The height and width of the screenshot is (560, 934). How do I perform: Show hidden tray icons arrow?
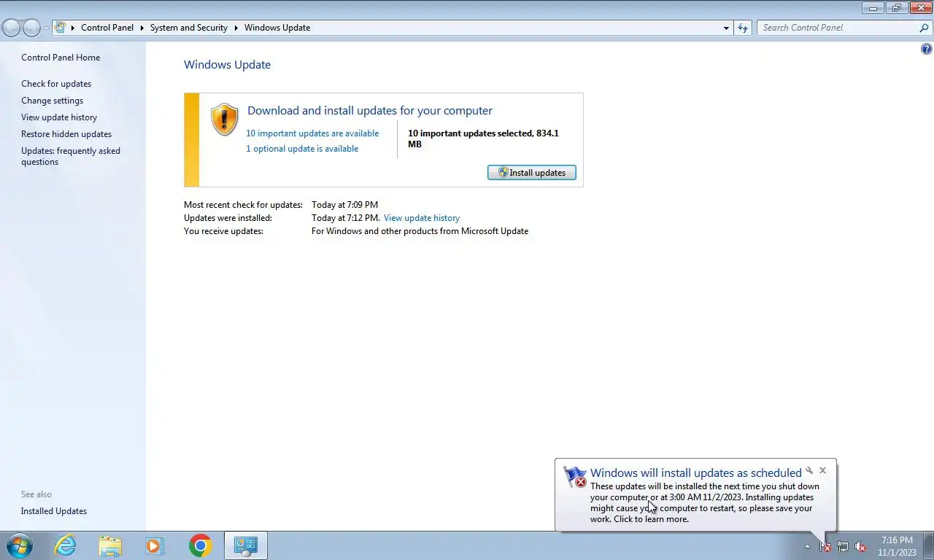click(x=807, y=546)
